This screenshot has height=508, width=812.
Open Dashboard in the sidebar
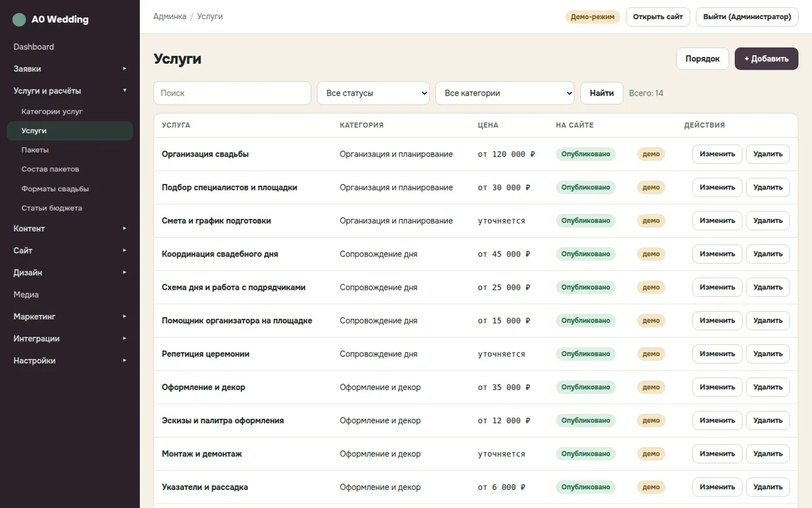(x=70, y=46)
